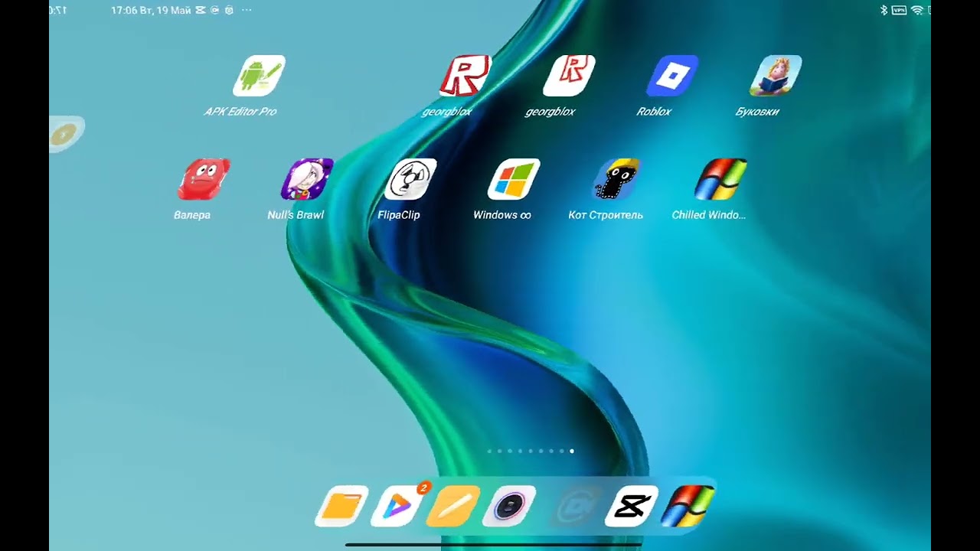Tap the Wi-Fi status icon

pos(917,10)
